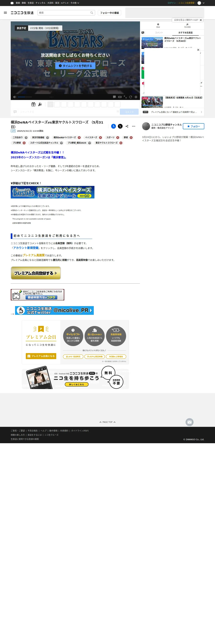Open ヘルプ footer link
Image resolution: width=215 pixels, height=644 pixels.
[44, 431]
